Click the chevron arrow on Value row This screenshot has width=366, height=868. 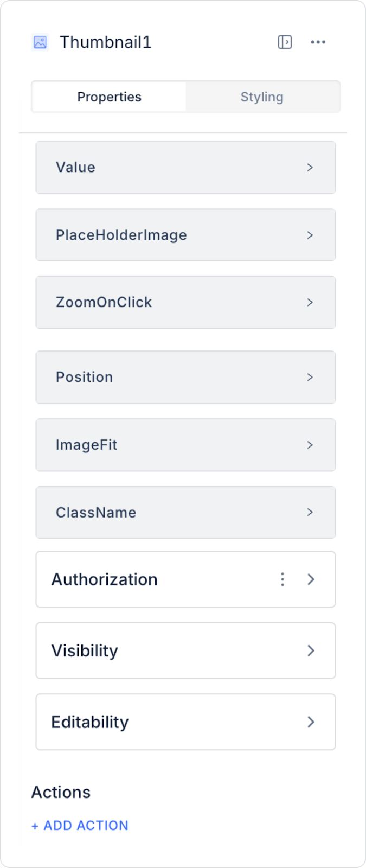[x=310, y=168]
